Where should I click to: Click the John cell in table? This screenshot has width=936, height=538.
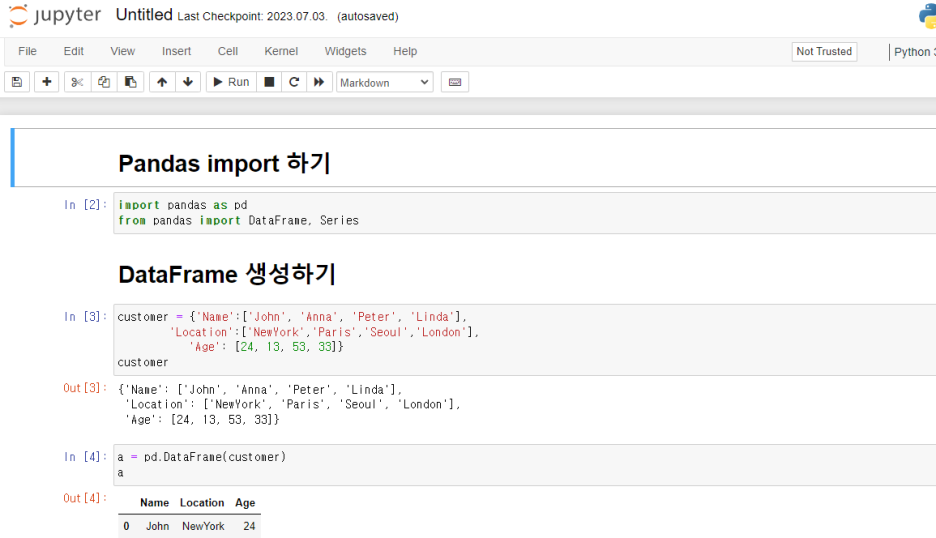(x=158, y=526)
